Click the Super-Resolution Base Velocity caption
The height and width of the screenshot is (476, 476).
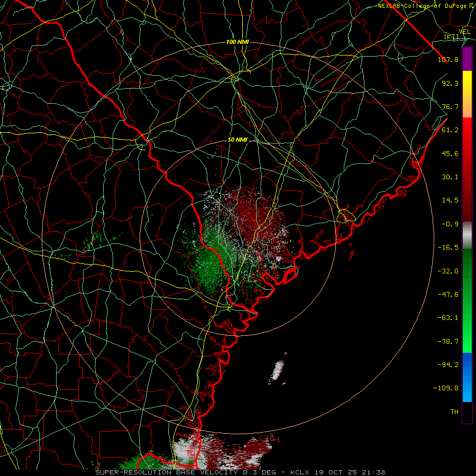[x=240, y=472]
